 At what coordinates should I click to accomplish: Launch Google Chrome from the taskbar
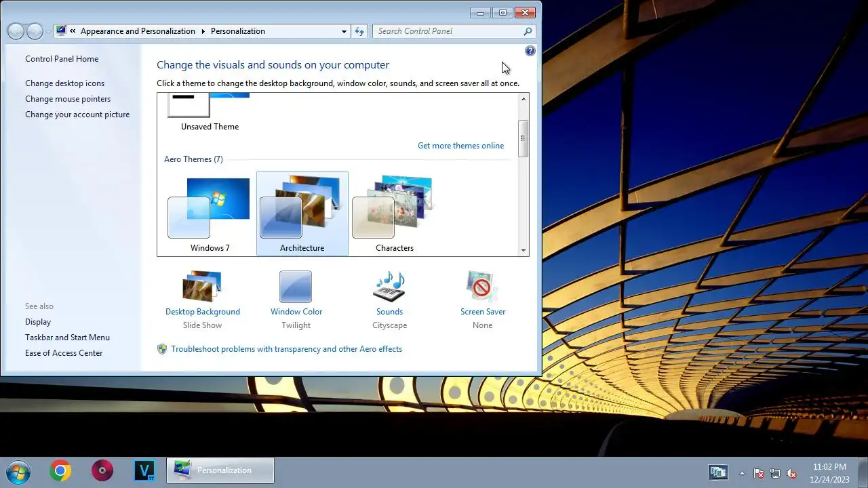(60, 470)
